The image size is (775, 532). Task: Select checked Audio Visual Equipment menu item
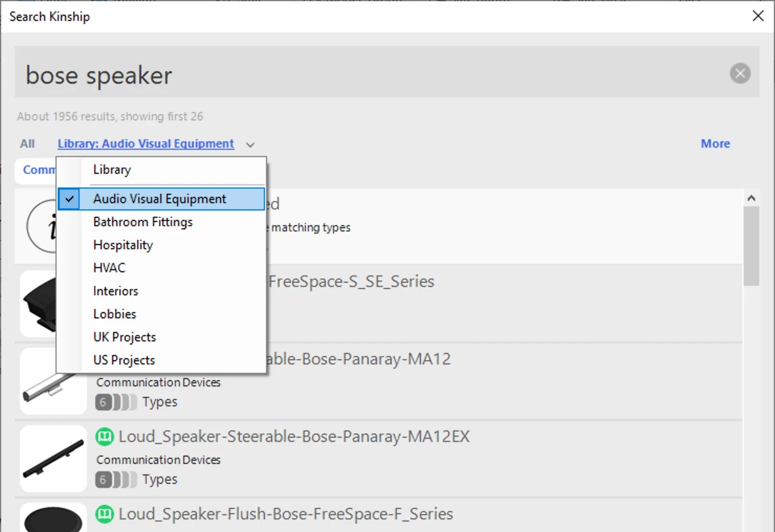pos(161,199)
